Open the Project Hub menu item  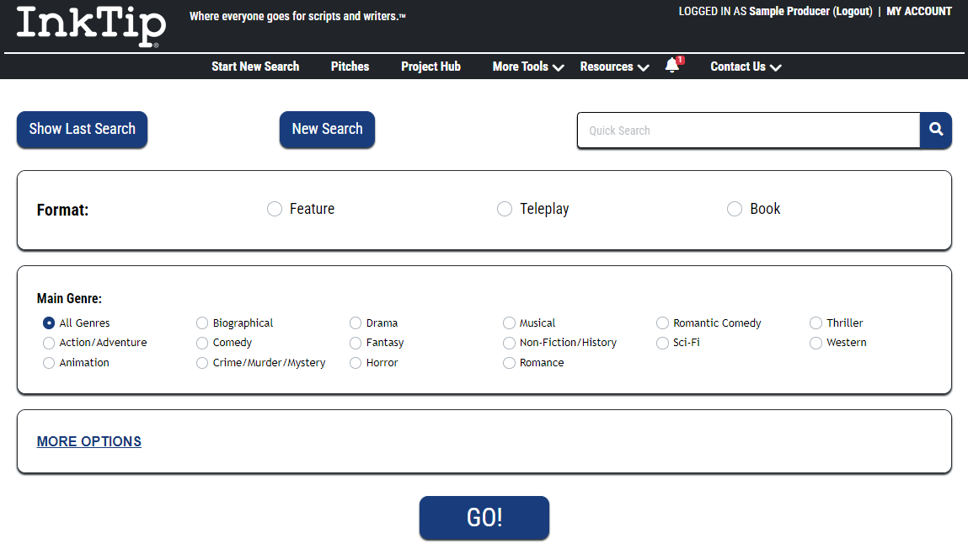tap(431, 67)
